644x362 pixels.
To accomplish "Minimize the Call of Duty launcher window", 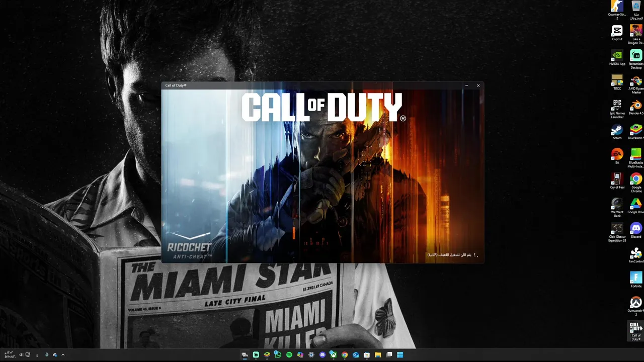I will tap(466, 85).
